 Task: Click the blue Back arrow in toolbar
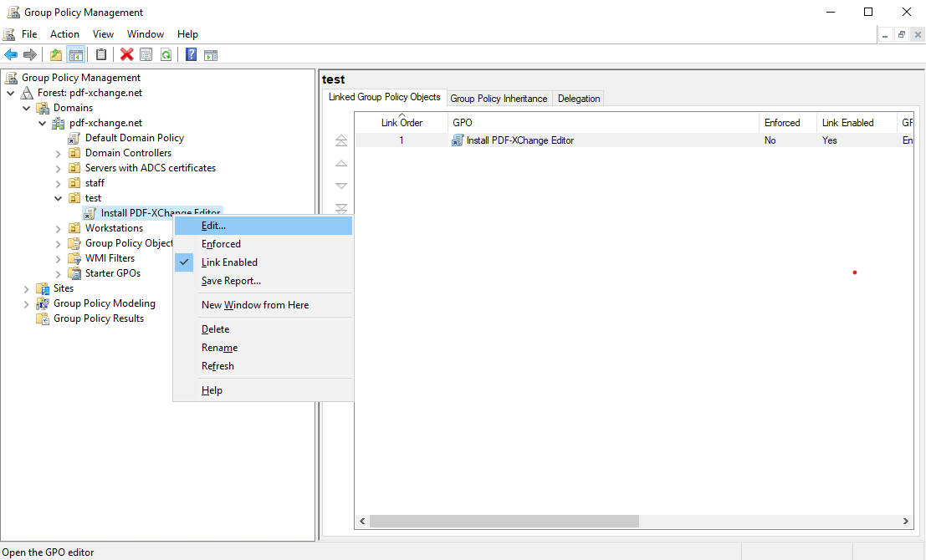tap(11, 55)
